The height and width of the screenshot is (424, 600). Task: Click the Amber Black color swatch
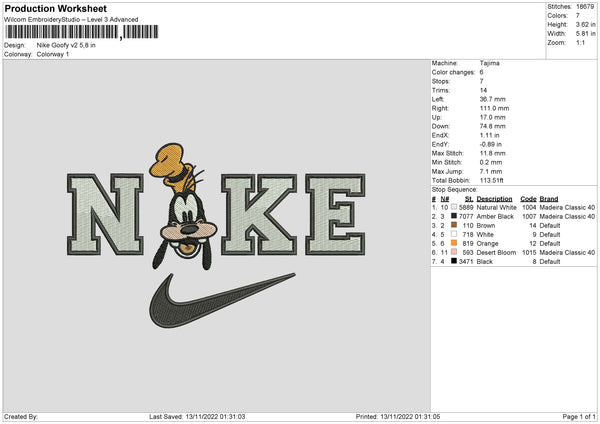[x=454, y=216]
